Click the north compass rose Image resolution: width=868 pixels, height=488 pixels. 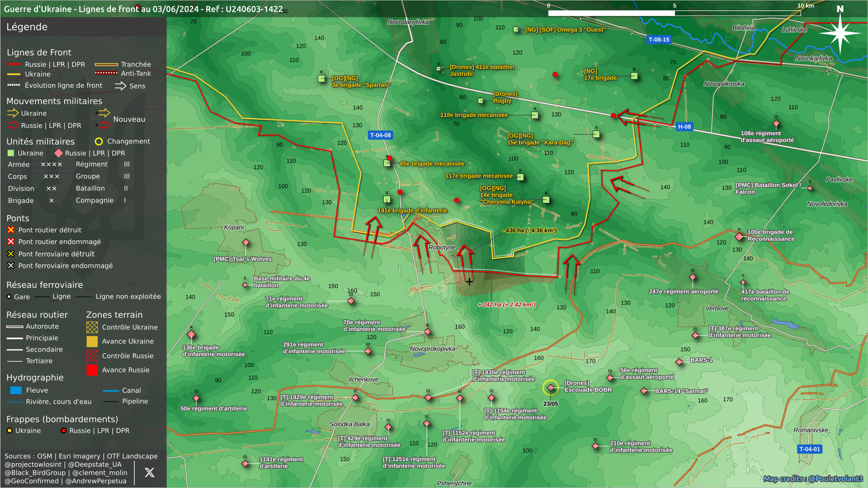[840, 33]
